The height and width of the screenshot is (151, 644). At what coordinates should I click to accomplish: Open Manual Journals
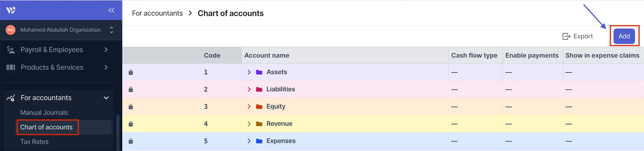pyautogui.click(x=44, y=112)
